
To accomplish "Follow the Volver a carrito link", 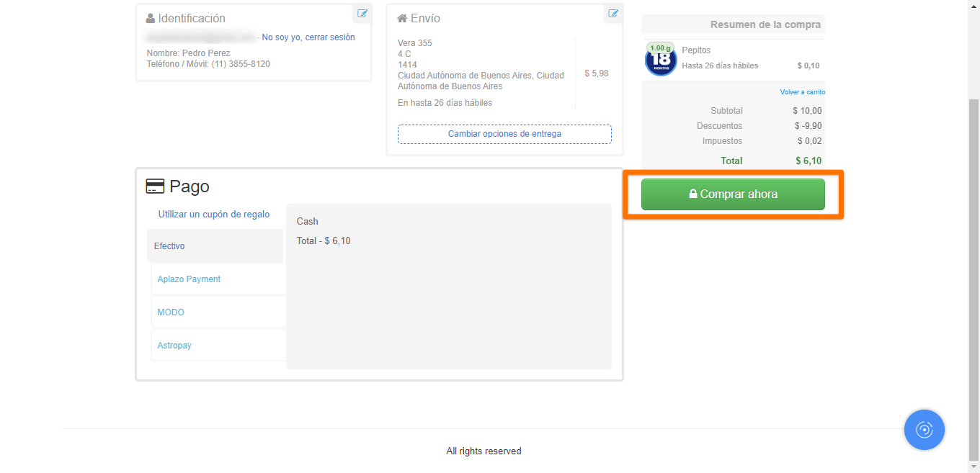I will coord(802,92).
